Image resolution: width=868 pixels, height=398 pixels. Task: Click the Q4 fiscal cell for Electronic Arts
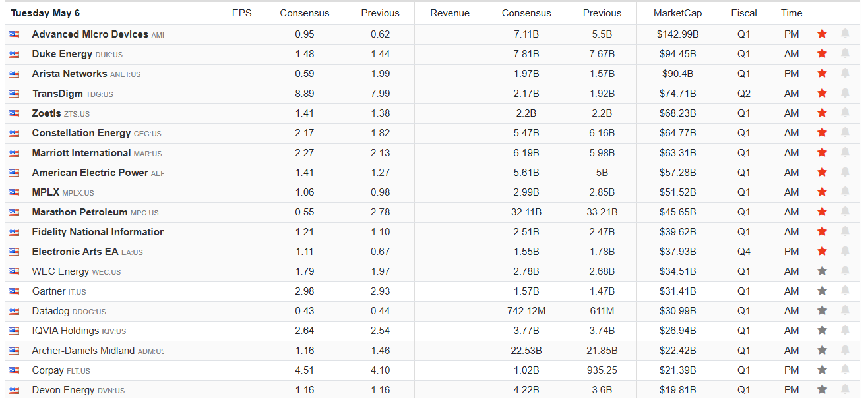(x=744, y=252)
